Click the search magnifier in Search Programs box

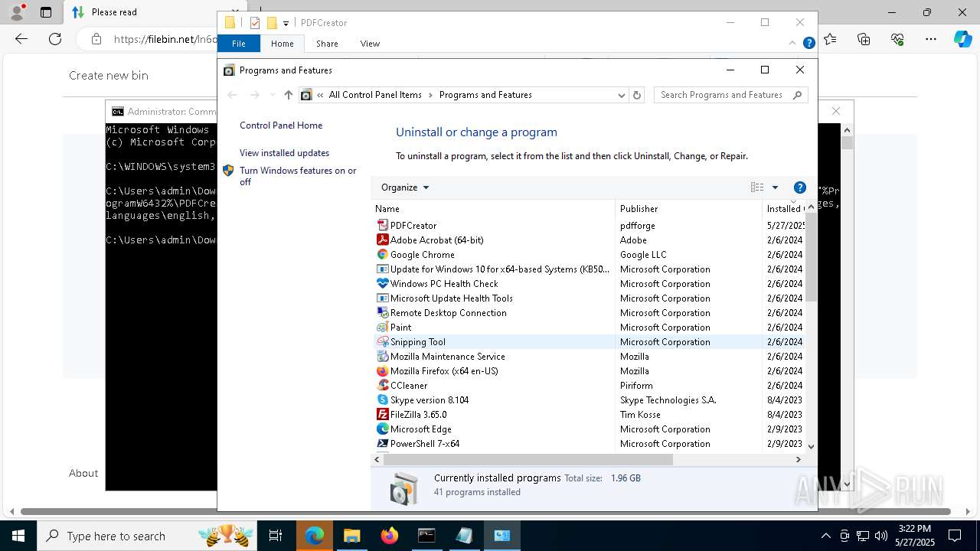(x=797, y=95)
